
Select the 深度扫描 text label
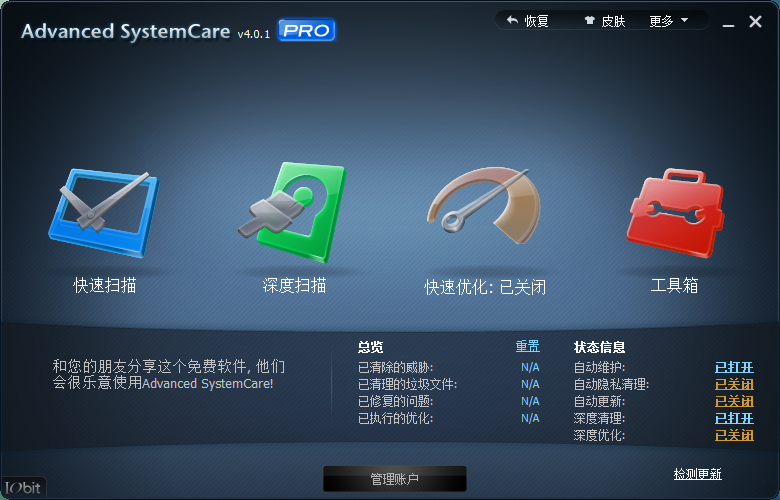point(294,285)
